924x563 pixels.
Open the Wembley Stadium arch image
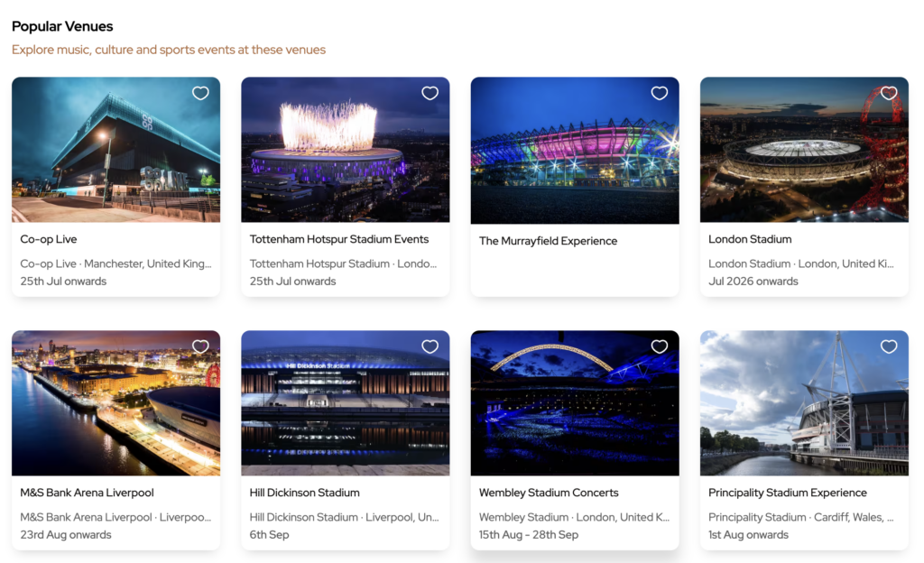(574, 406)
